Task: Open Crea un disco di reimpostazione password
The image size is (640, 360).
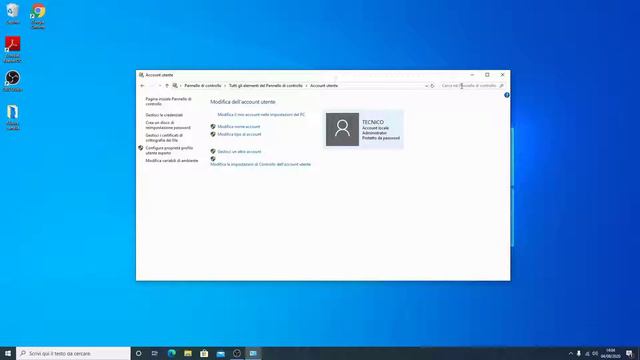Action: click(x=168, y=125)
